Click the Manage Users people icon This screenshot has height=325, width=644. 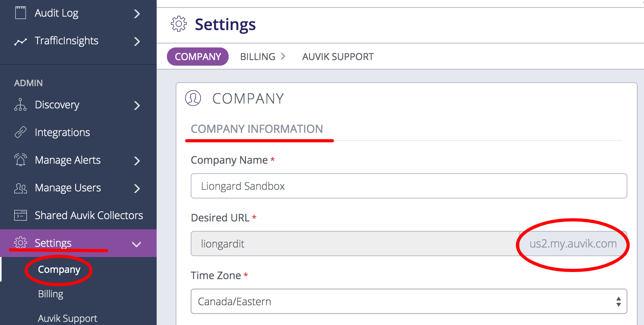[21, 188]
